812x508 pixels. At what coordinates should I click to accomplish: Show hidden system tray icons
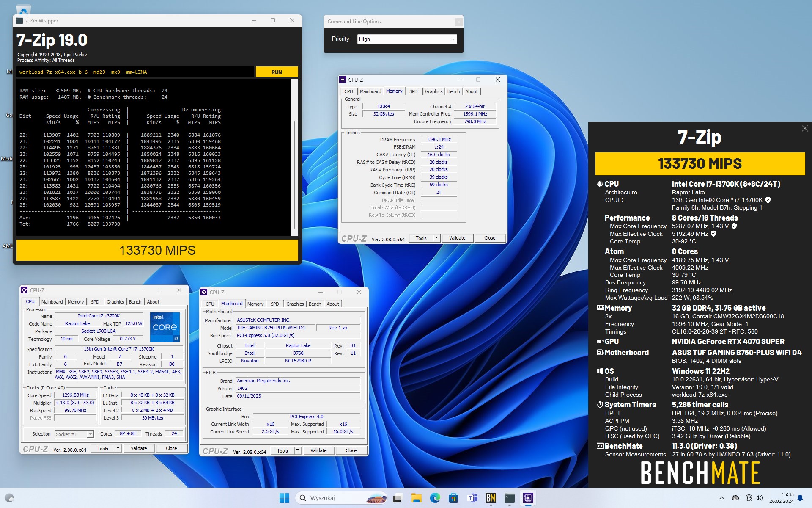click(722, 498)
